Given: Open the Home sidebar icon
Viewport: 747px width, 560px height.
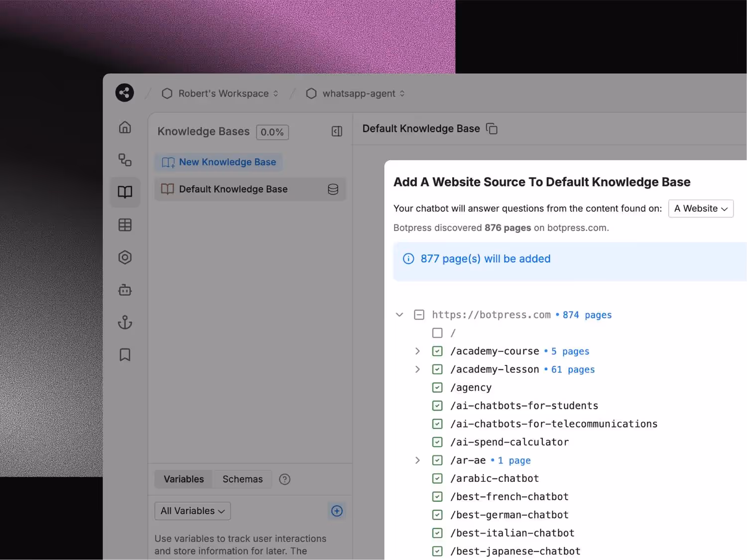Looking at the screenshot, I should (x=125, y=127).
